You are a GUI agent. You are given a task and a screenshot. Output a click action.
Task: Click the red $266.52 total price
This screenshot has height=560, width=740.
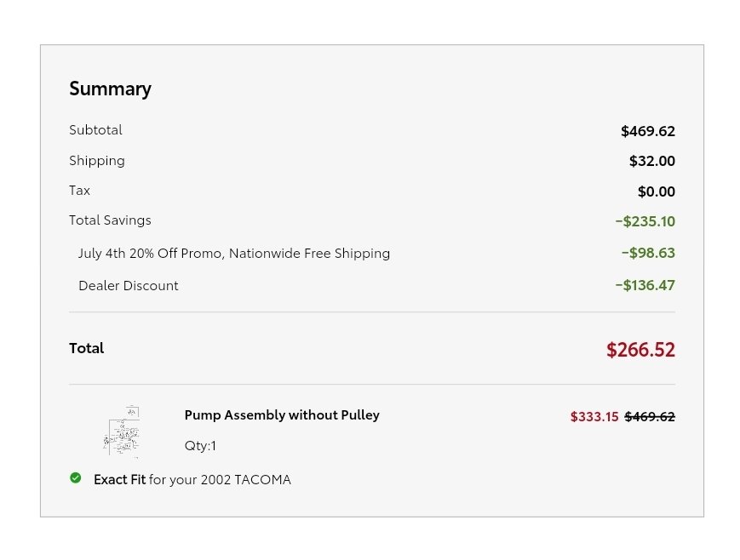point(640,350)
